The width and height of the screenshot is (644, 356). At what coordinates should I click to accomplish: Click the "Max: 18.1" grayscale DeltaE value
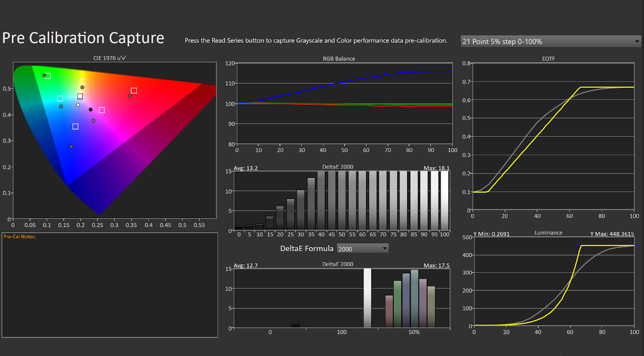437,167
